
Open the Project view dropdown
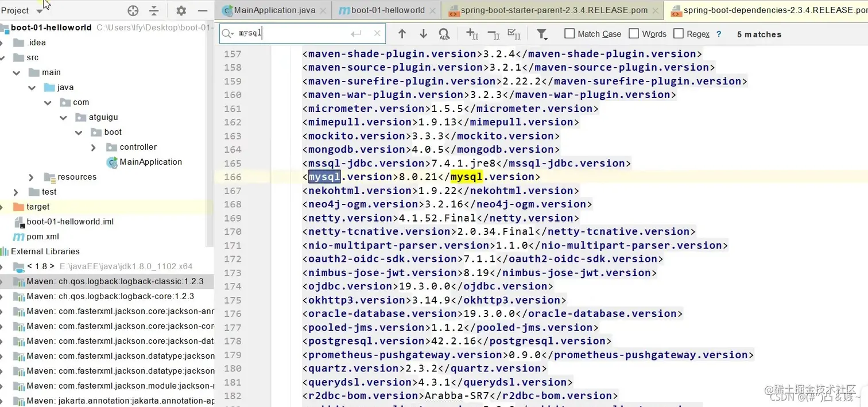coord(39,11)
